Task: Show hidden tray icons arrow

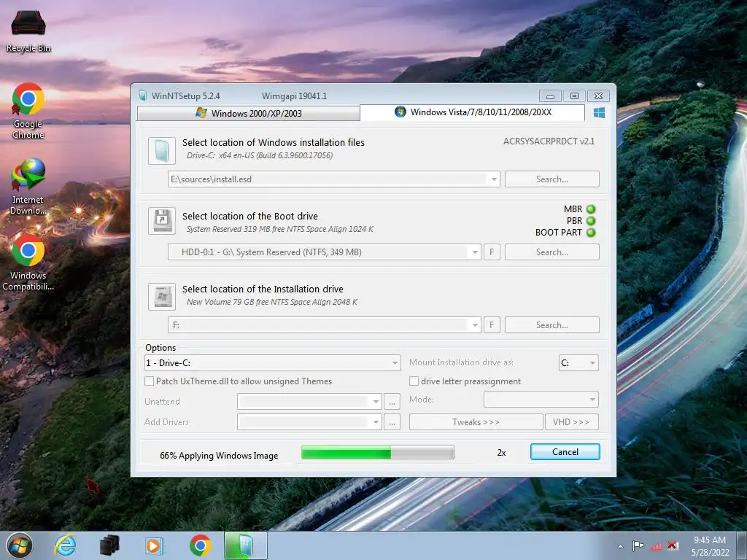Action: click(620, 546)
